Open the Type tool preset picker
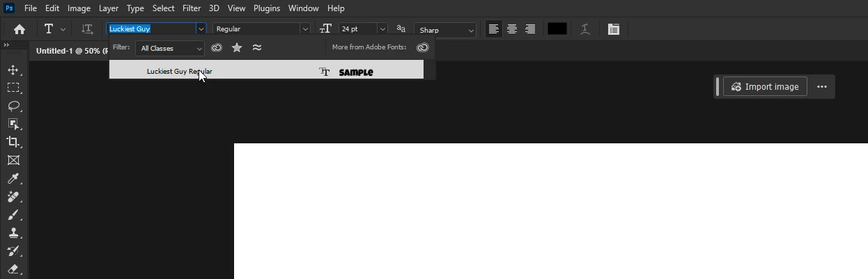This screenshot has width=868, height=279. point(54,29)
